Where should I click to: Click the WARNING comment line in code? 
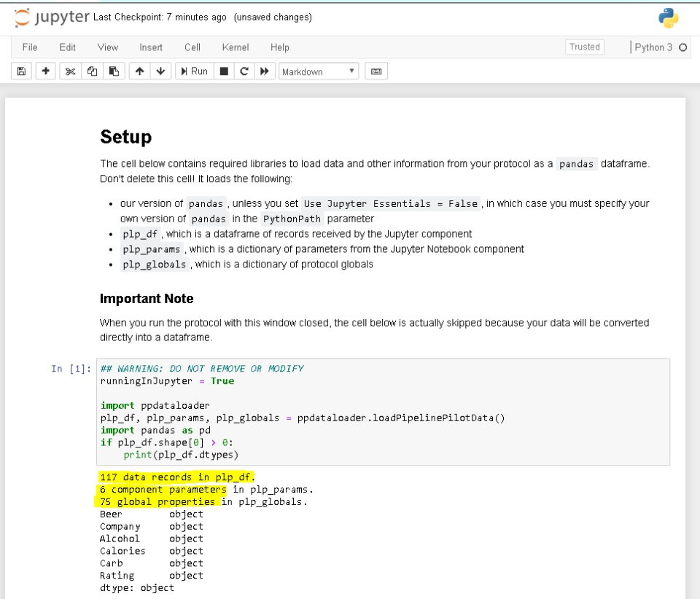point(202,369)
